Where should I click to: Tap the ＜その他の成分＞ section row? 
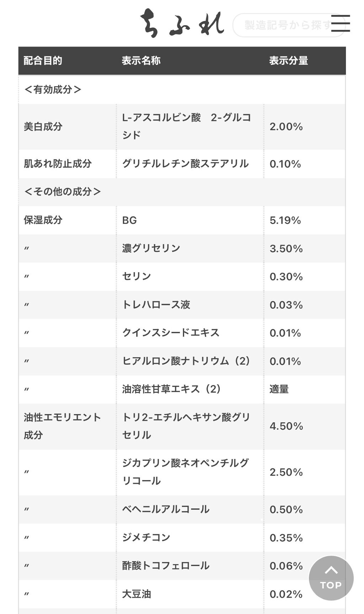(63, 192)
